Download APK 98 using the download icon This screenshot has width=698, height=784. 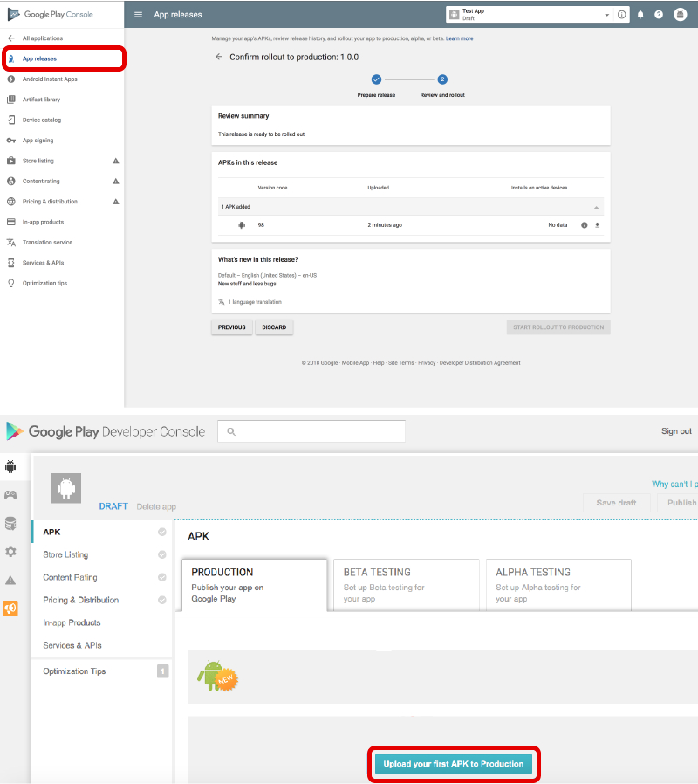pos(597,225)
